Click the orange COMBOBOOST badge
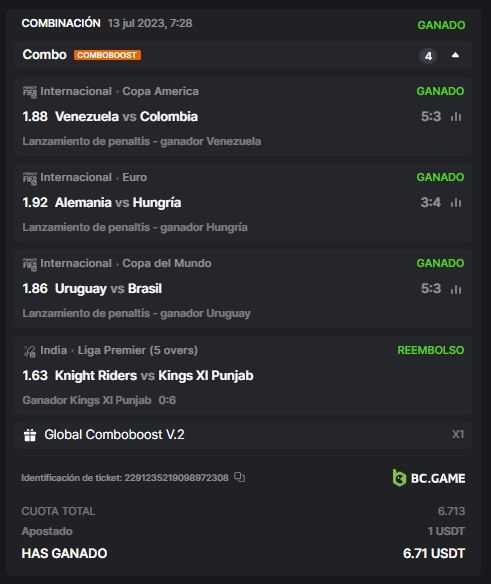The image size is (491, 584). [x=107, y=55]
